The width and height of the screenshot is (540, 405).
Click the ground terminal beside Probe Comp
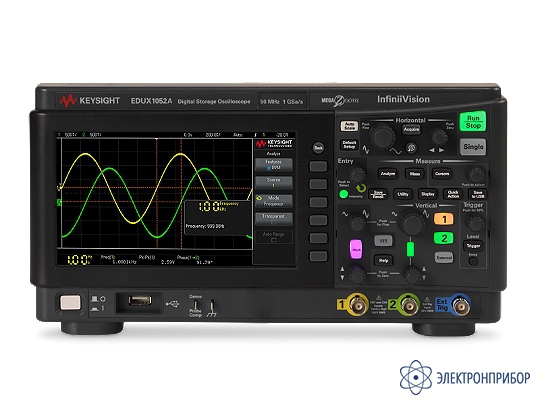click(212, 305)
